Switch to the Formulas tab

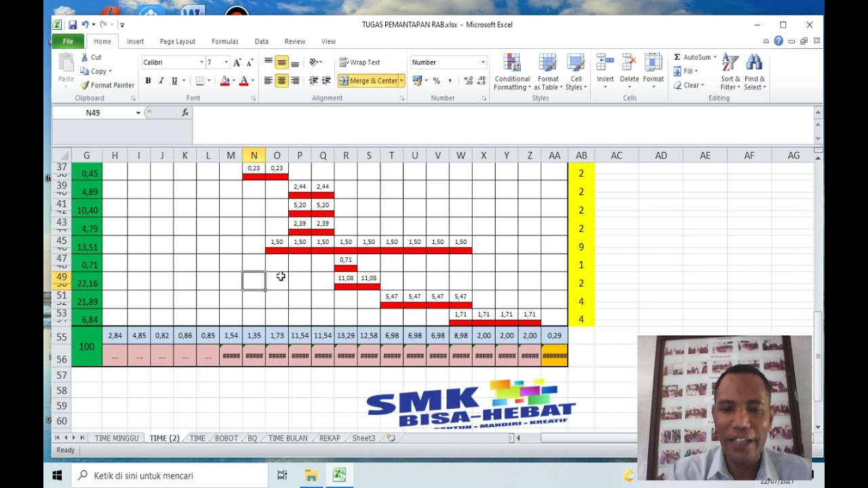click(x=225, y=41)
